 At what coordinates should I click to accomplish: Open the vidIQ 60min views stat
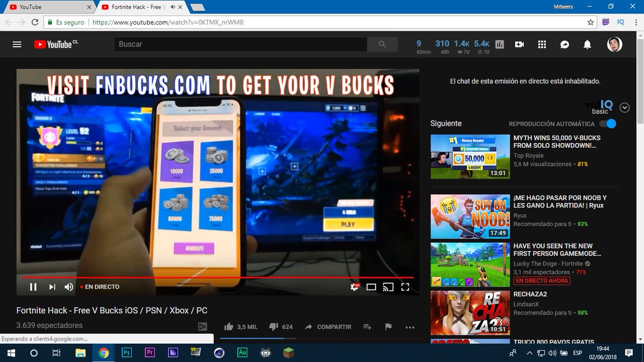pos(423,47)
